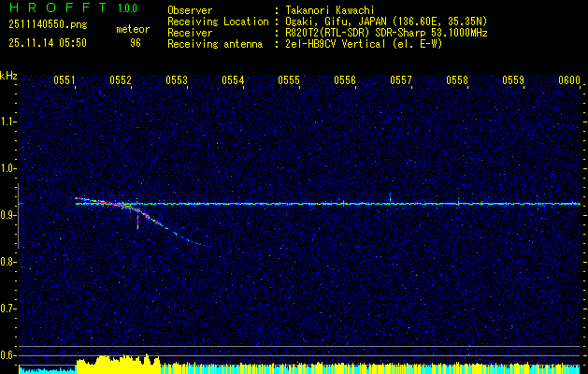Click the observer name Takanori Kawachi

click(330, 10)
